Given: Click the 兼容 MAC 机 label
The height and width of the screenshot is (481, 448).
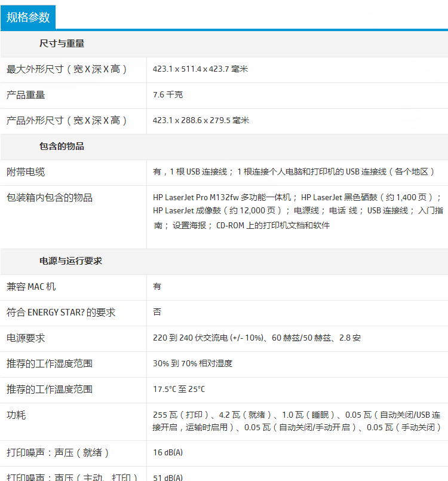Looking at the screenshot, I should tap(31, 287).
